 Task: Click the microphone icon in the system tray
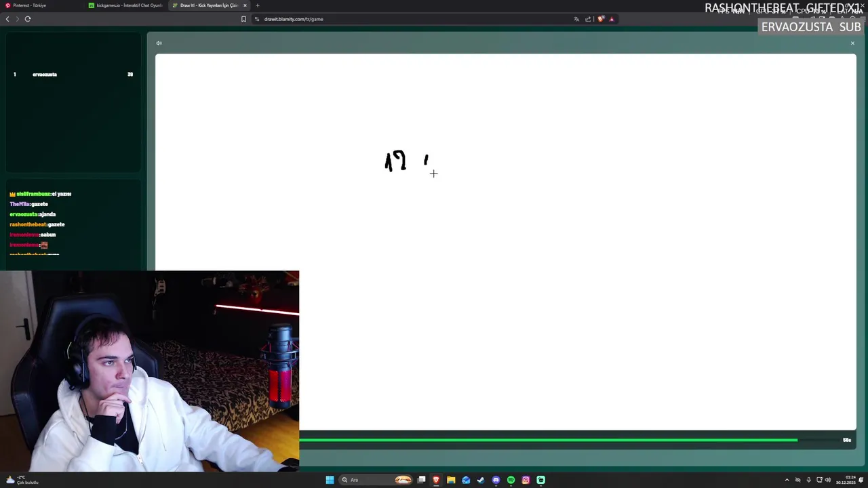pyautogui.click(x=808, y=480)
